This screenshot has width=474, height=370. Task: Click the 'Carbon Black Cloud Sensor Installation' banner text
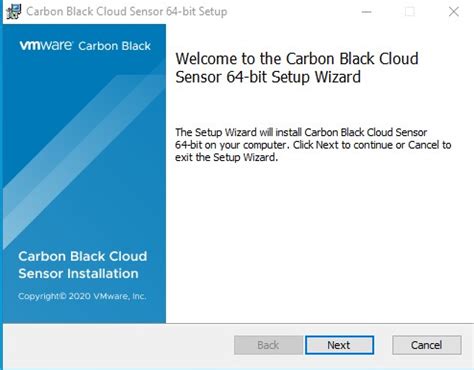click(x=83, y=265)
